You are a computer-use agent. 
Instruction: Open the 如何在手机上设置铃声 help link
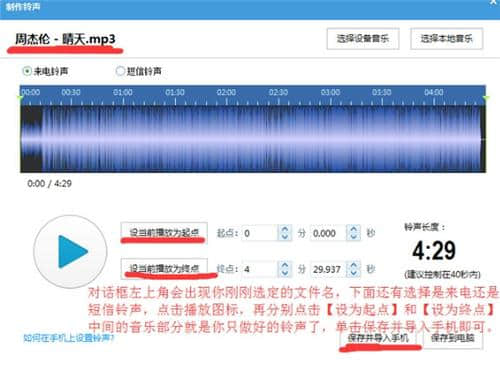(69, 338)
